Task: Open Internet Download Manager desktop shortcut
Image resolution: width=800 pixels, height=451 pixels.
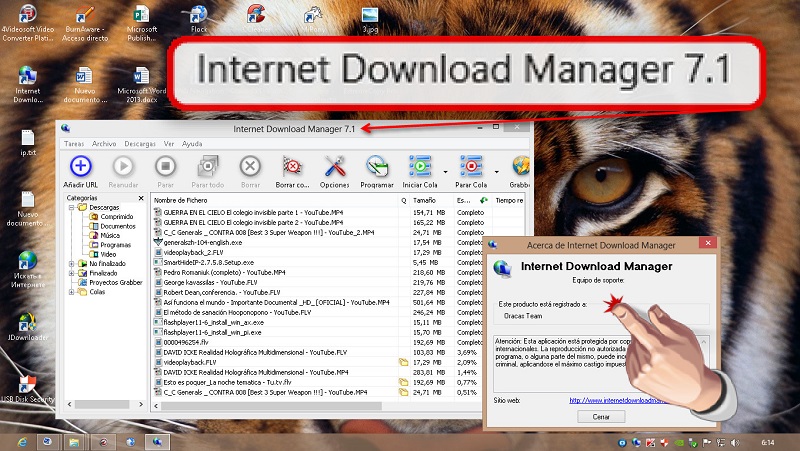Action: [28, 85]
